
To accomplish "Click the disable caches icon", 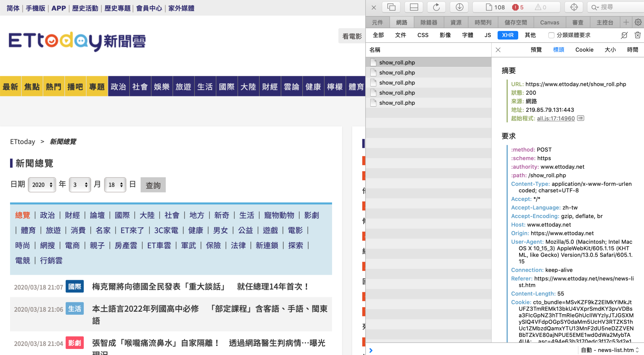I will tap(624, 35).
